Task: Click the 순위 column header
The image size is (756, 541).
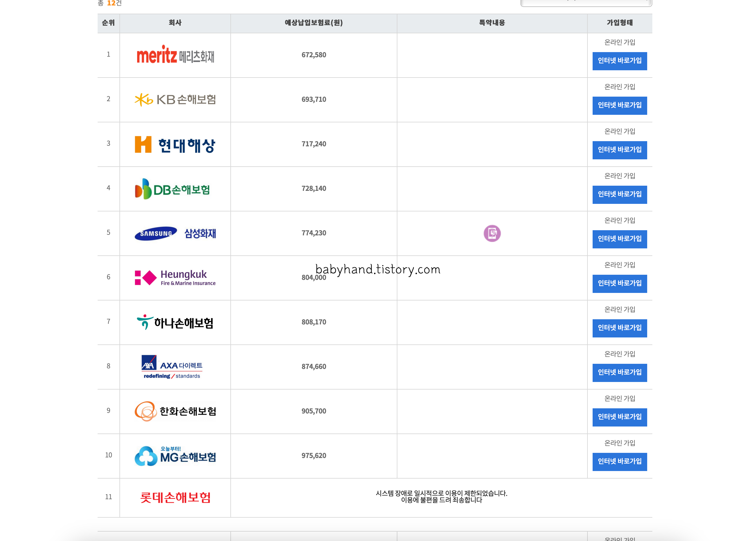Action: pos(108,23)
